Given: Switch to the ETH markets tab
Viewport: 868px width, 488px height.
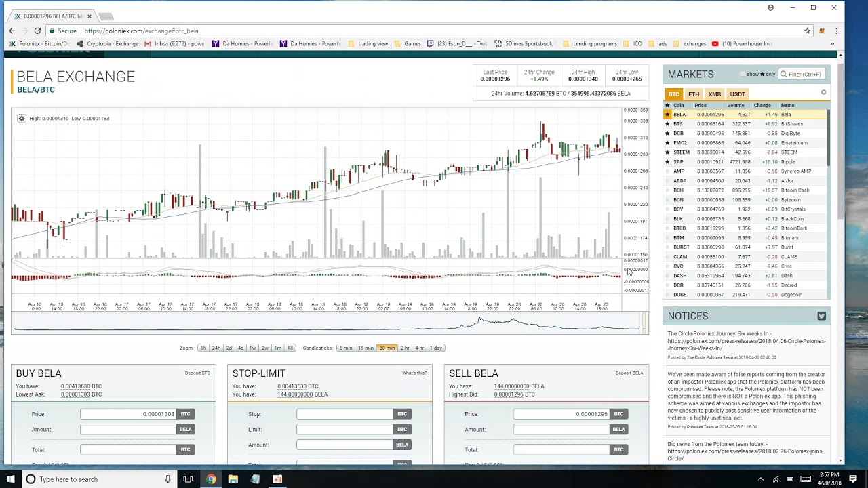Looking at the screenshot, I should point(694,94).
